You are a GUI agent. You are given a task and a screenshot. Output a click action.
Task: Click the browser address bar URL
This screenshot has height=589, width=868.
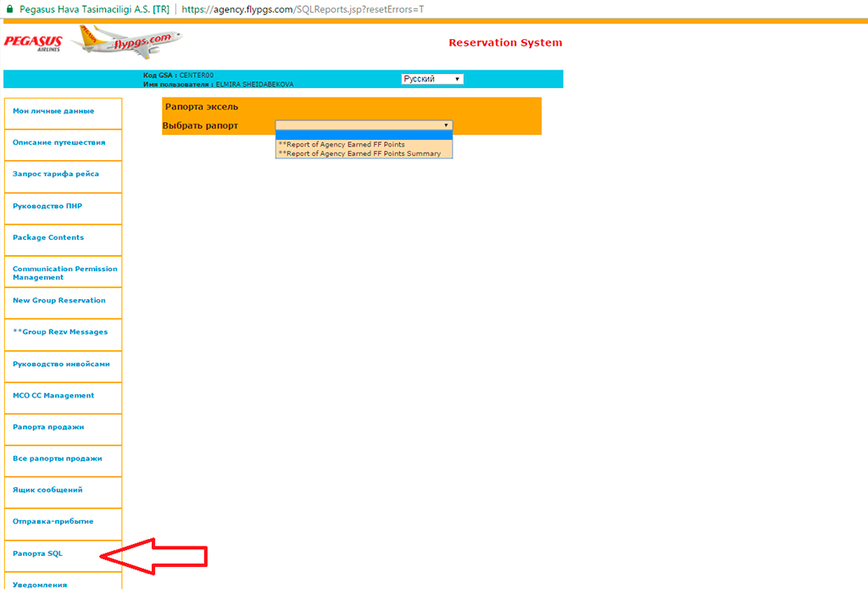pyautogui.click(x=303, y=8)
